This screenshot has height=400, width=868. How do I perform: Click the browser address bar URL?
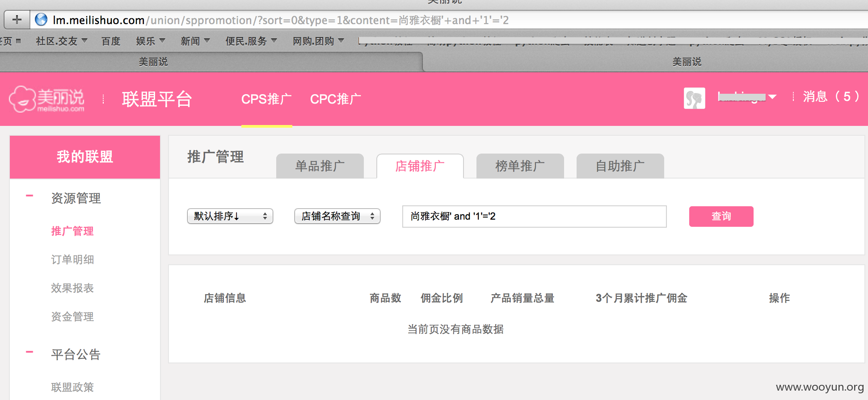pos(281,20)
